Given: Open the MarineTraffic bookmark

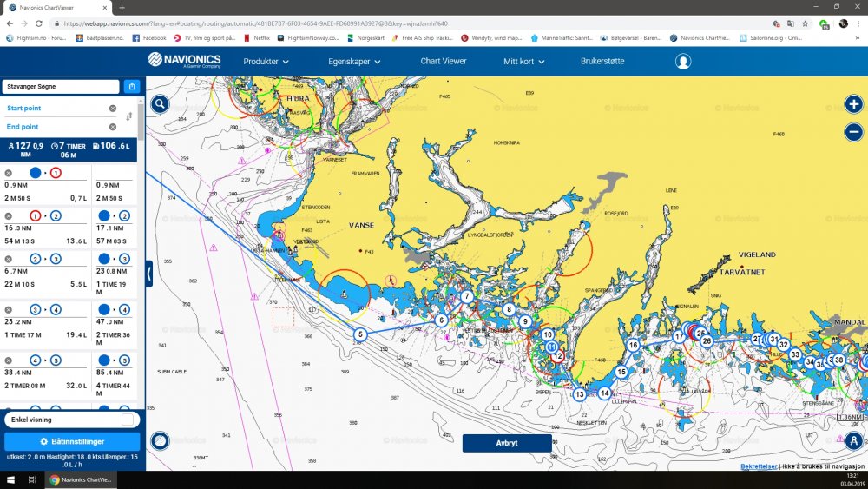Looking at the screenshot, I should [x=562, y=38].
